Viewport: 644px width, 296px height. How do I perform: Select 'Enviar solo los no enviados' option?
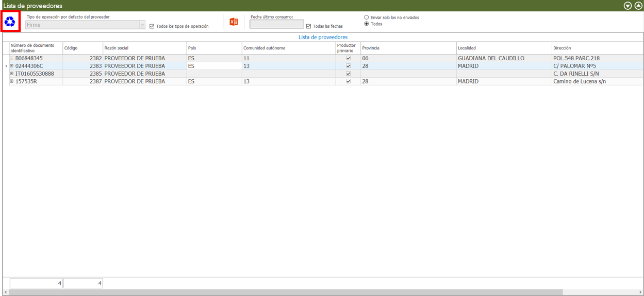click(367, 18)
